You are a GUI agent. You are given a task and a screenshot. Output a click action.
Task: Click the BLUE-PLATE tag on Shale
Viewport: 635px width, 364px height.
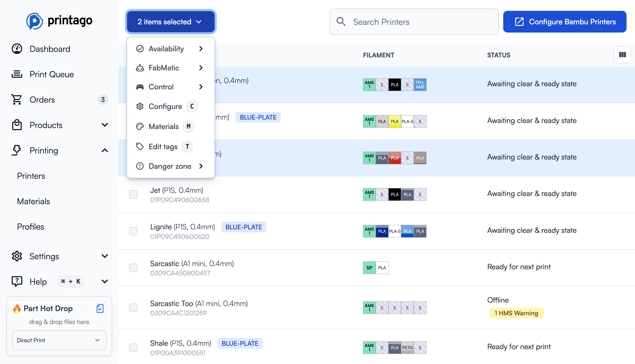pyautogui.click(x=240, y=343)
